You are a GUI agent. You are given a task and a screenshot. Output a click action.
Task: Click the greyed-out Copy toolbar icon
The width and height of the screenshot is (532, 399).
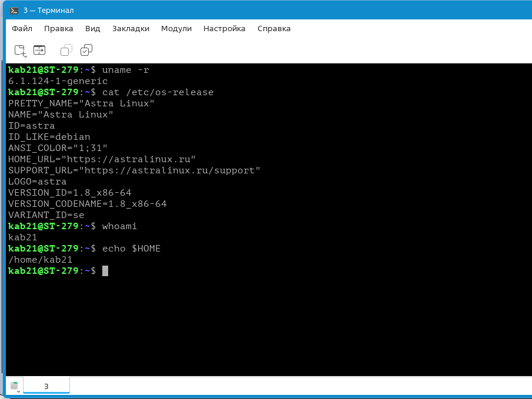click(66, 50)
